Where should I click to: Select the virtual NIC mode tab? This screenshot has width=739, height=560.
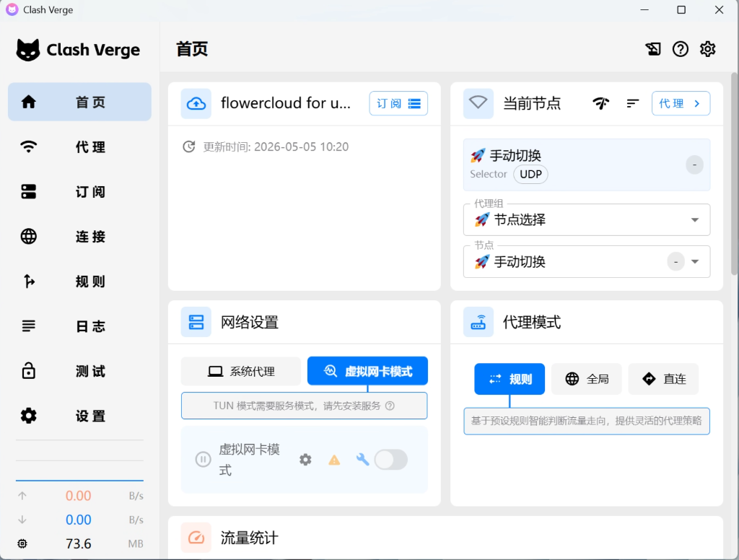coord(367,371)
